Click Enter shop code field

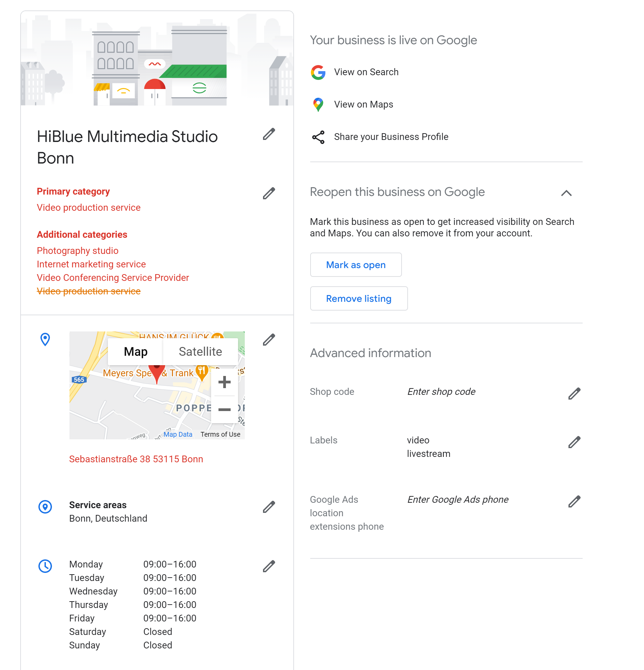[x=441, y=392]
